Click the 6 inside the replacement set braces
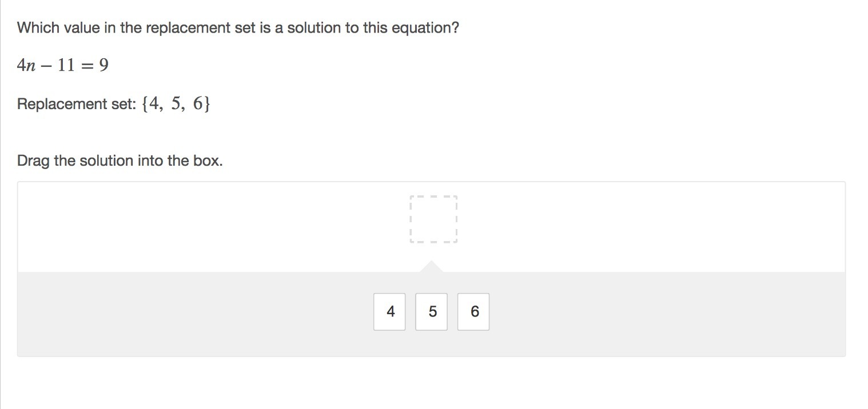This screenshot has height=409, width=868. coord(198,104)
